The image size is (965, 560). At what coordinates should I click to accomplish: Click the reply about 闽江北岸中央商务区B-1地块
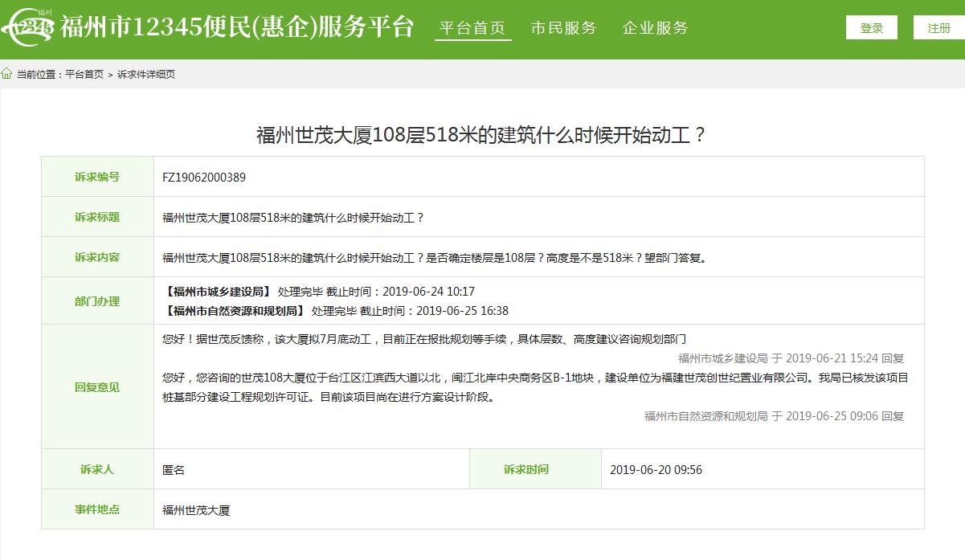click(535, 378)
